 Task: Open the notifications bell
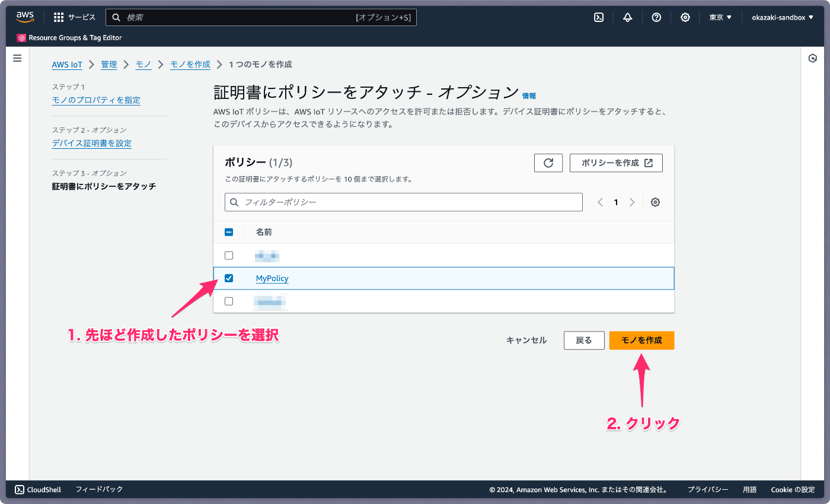coord(628,17)
